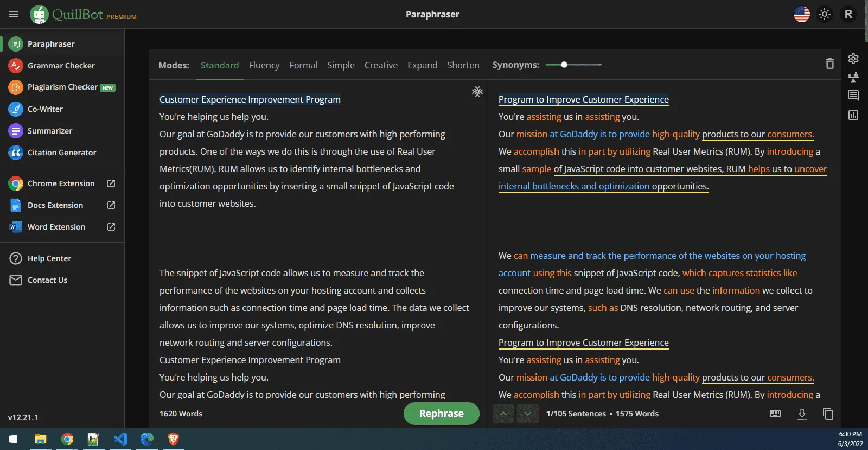Toggle light mode with the sun icon
868x450 pixels.
pyautogui.click(x=825, y=14)
